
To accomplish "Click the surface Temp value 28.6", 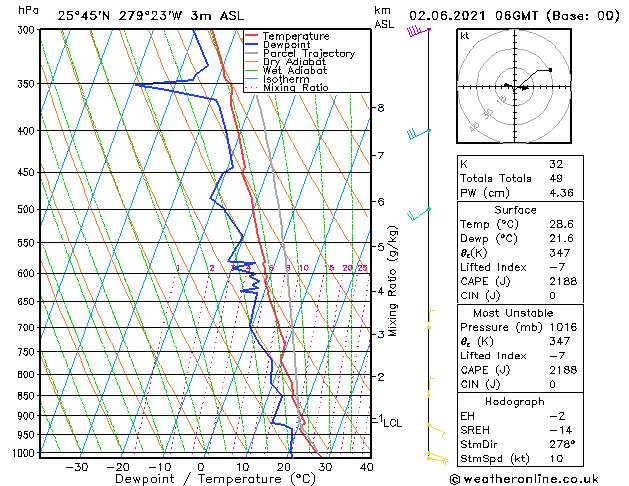I will (x=561, y=224).
